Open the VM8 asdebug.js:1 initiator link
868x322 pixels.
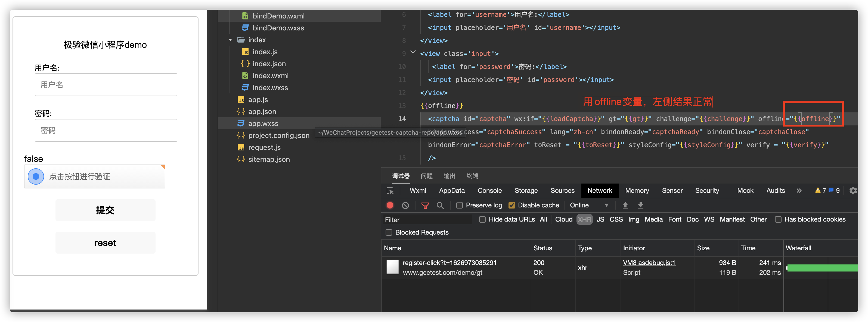click(x=649, y=263)
